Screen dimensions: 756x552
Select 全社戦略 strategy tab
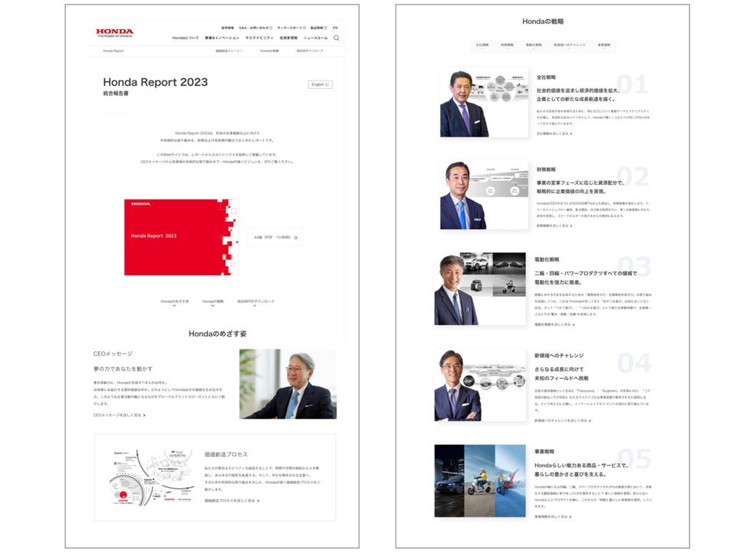tap(482, 44)
